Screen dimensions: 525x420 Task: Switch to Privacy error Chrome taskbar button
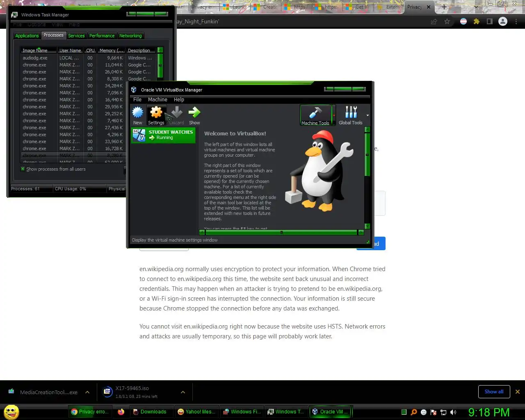(x=90, y=412)
